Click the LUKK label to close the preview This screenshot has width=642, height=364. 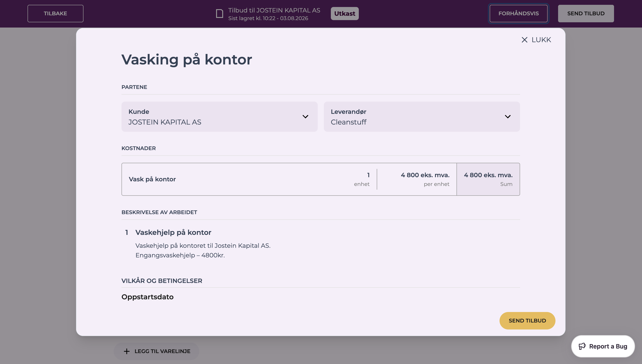tap(541, 40)
